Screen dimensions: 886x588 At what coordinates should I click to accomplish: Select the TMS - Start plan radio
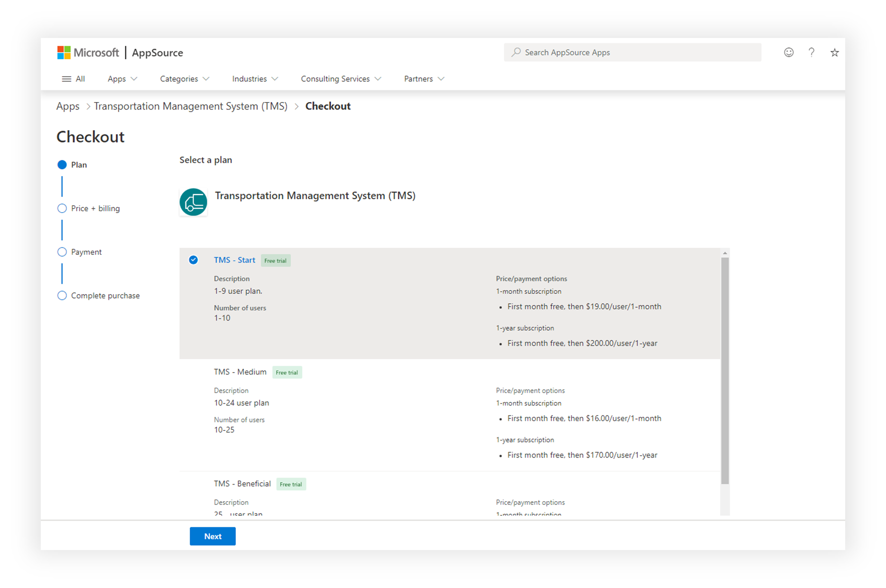tap(193, 260)
